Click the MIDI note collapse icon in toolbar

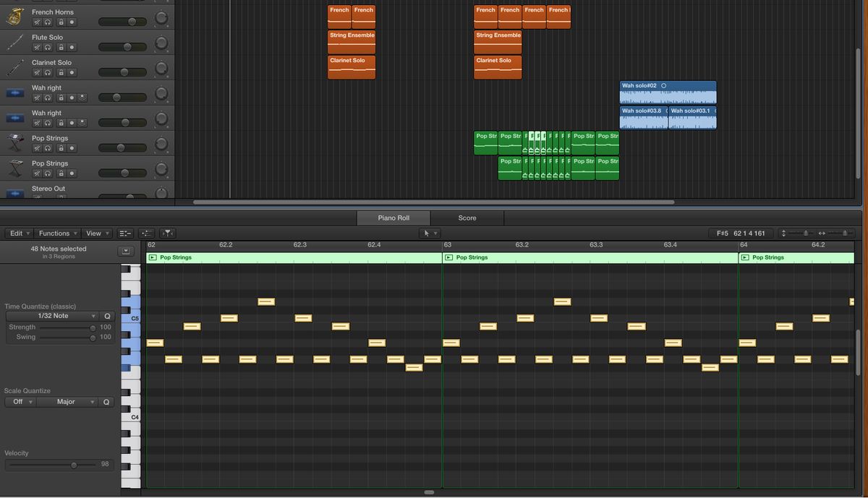coord(145,233)
